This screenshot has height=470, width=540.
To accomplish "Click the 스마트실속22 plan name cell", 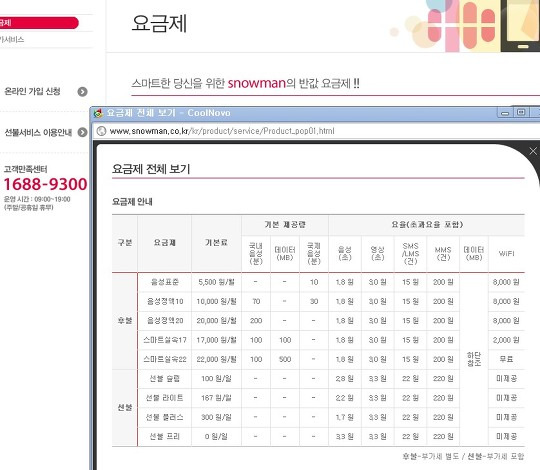I will click(165, 359).
